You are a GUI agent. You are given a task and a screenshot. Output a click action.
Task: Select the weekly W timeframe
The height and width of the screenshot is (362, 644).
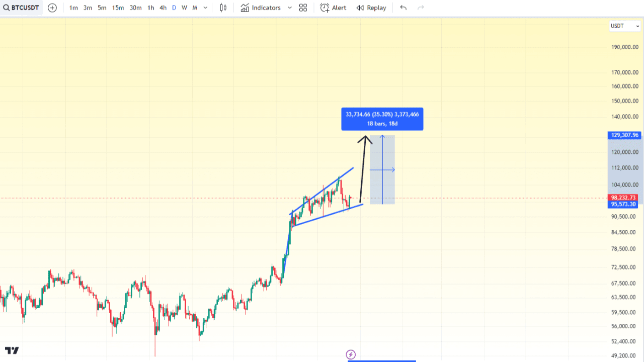click(x=184, y=8)
